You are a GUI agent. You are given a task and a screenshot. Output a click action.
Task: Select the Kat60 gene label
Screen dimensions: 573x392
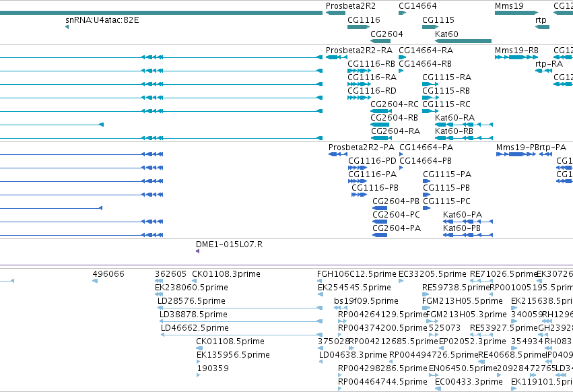(x=446, y=34)
